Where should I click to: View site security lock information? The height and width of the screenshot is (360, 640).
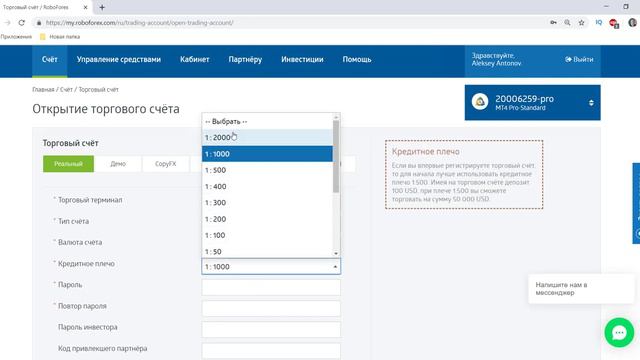(39, 23)
